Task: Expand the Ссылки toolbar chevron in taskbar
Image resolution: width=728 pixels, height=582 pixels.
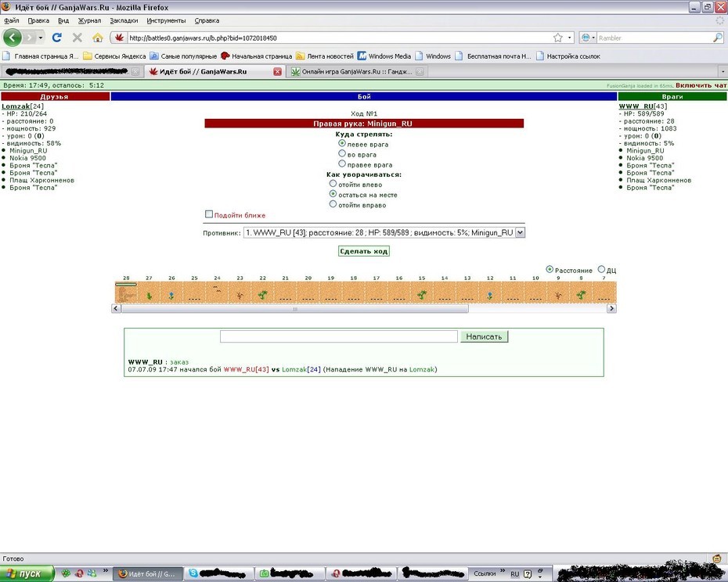Action: [x=503, y=571]
